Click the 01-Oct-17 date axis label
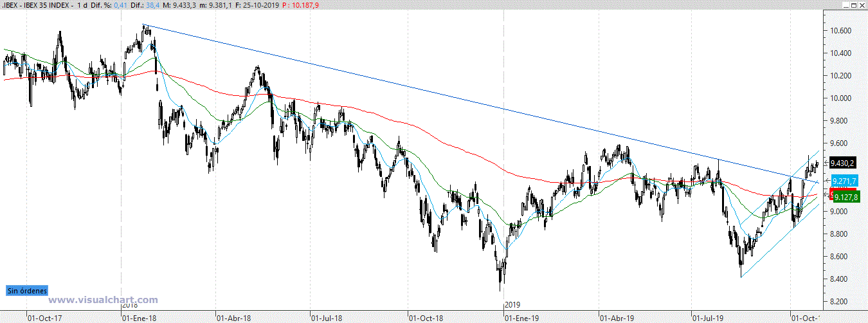The height and width of the screenshot is (323, 868). pos(45,318)
